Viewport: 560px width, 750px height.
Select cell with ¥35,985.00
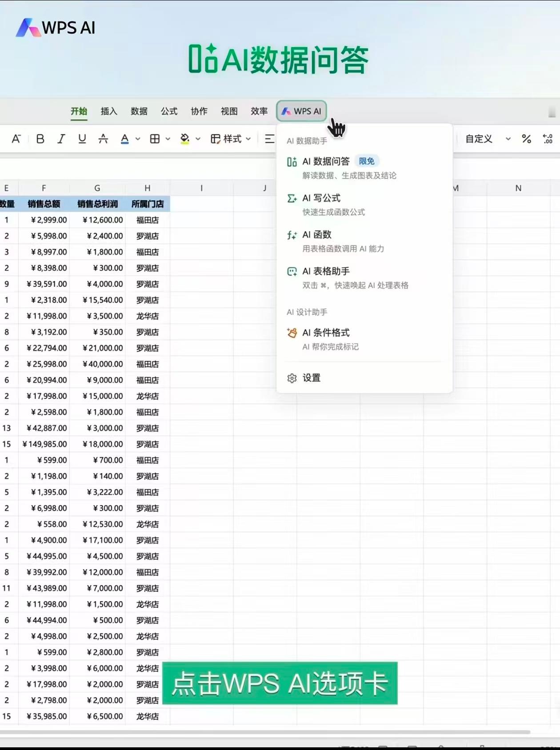[x=44, y=716]
